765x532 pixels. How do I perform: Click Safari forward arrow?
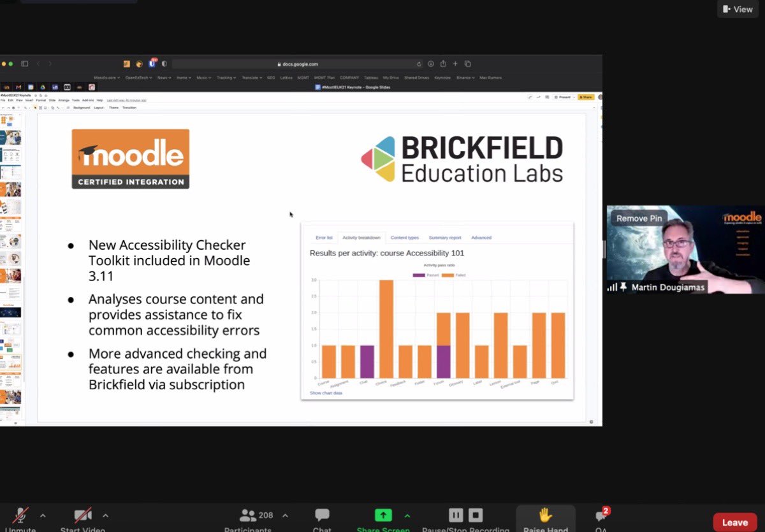click(x=50, y=64)
